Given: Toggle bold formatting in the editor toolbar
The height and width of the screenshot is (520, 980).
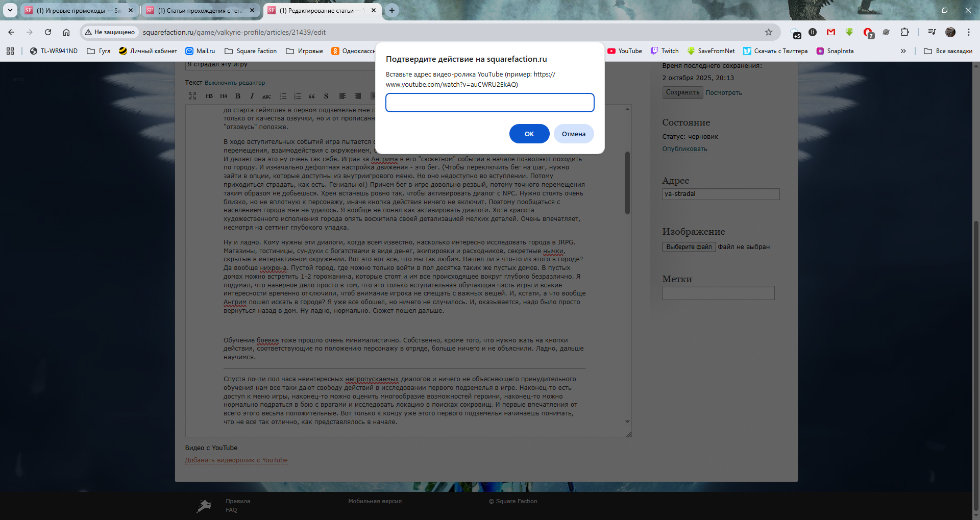Looking at the screenshot, I should [238, 96].
